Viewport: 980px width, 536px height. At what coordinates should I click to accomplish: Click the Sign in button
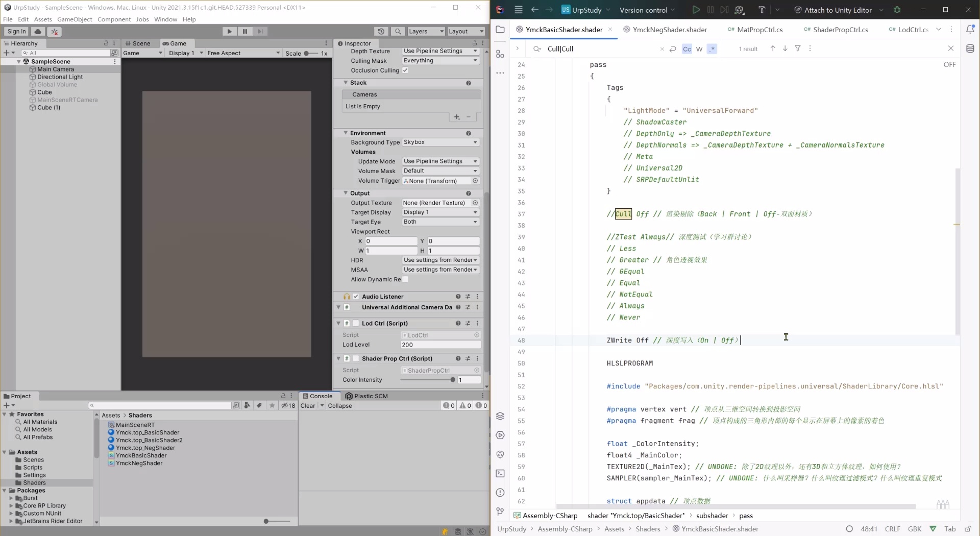(17, 31)
